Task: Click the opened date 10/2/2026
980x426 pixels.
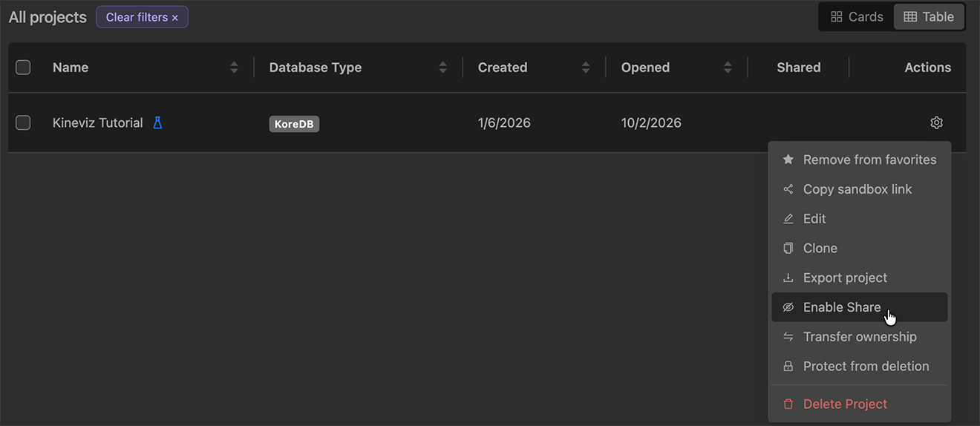Action: tap(651, 122)
